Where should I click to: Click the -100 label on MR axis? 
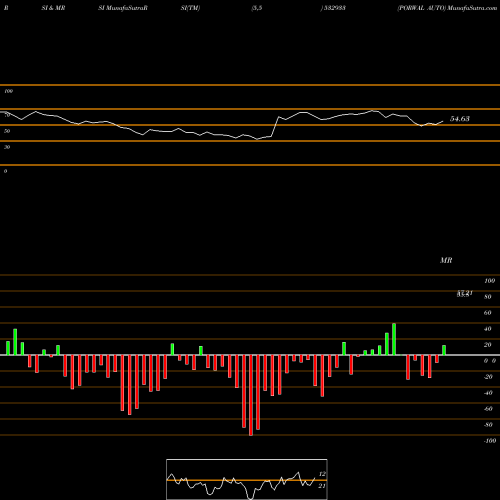490,441
